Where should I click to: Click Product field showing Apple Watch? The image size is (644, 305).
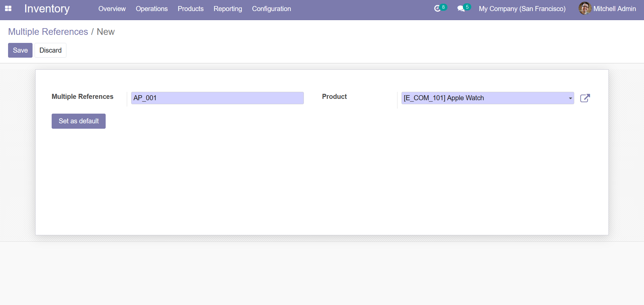coord(488,98)
